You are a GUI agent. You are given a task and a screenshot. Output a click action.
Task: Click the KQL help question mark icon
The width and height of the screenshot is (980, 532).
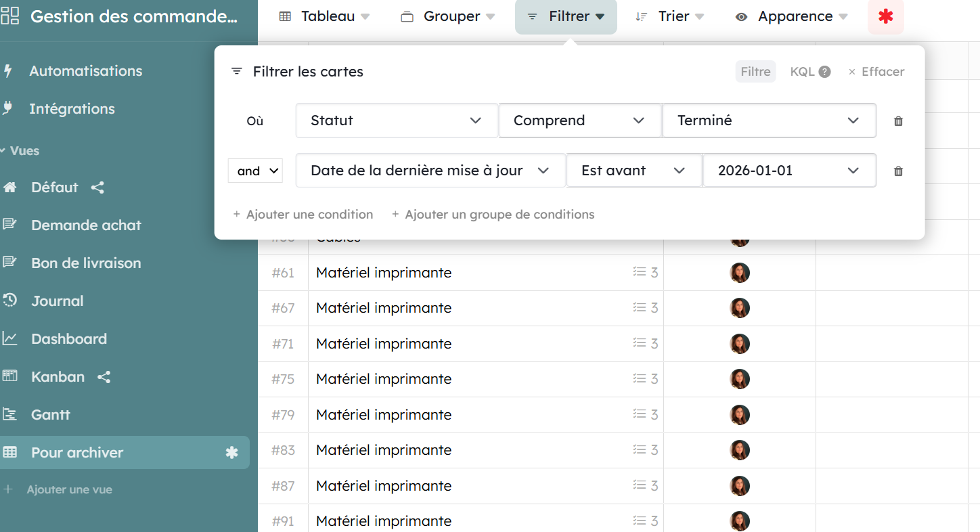coord(824,72)
